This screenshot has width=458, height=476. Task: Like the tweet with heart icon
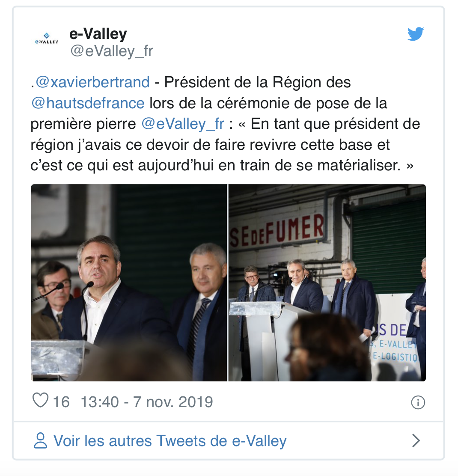coord(40,400)
